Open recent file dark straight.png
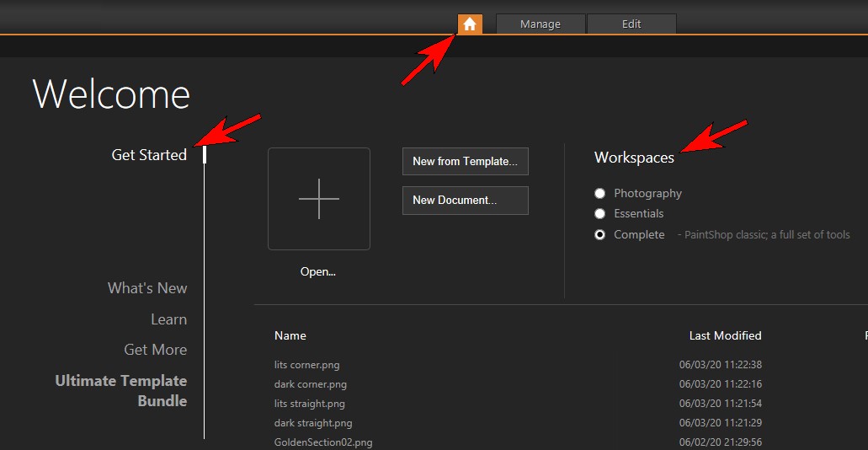This screenshot has width=868, height=450. click(313, 423)
